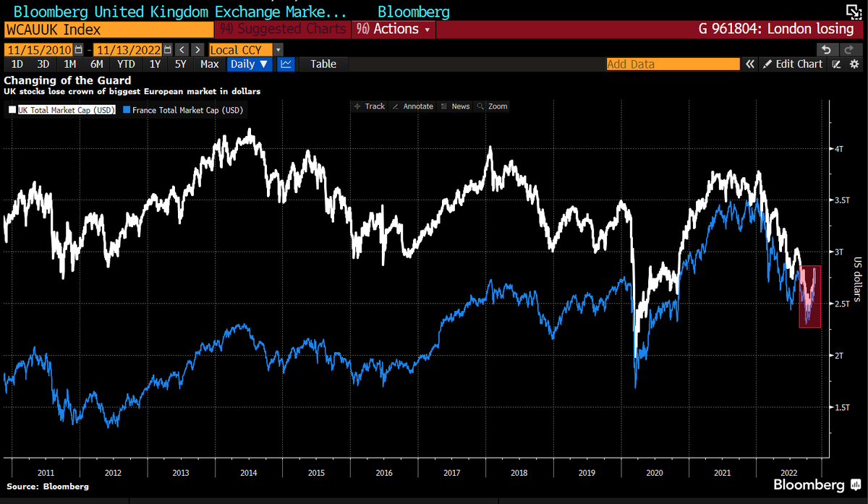Click the 2016 x-axis label
Image resolution: width=868 pixels, height=504 pixels.
[384, 472]
